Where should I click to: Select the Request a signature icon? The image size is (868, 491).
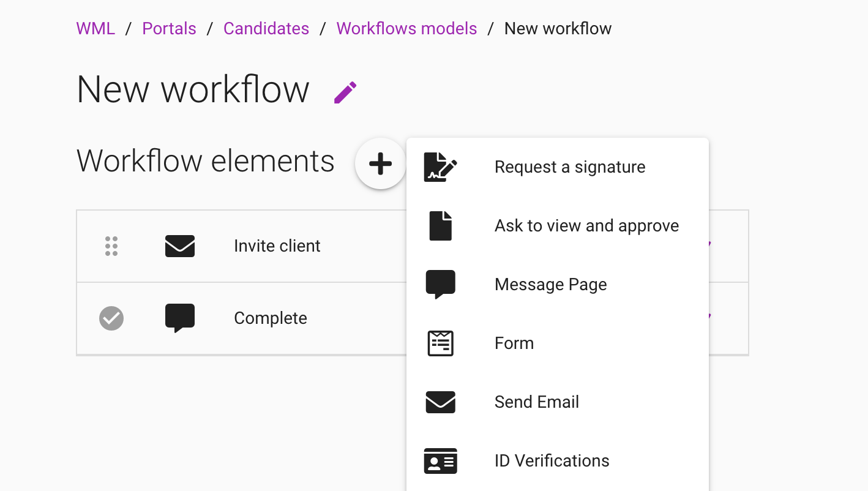point(440,166)
